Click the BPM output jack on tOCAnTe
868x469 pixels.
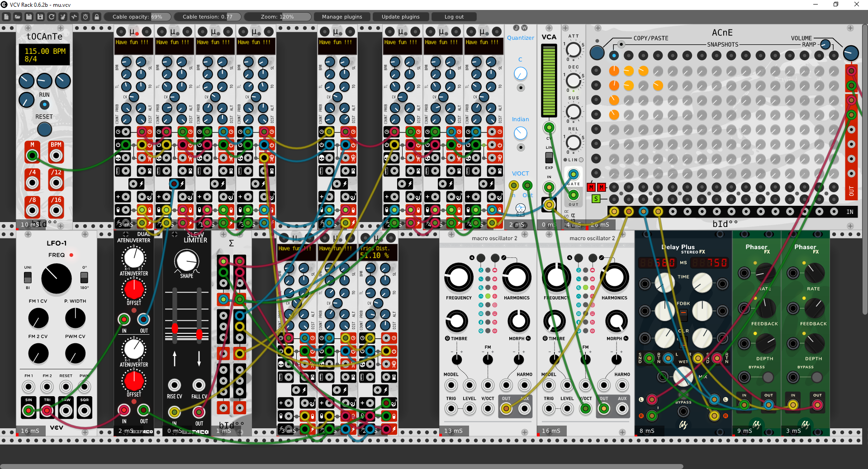pos(56,156)
